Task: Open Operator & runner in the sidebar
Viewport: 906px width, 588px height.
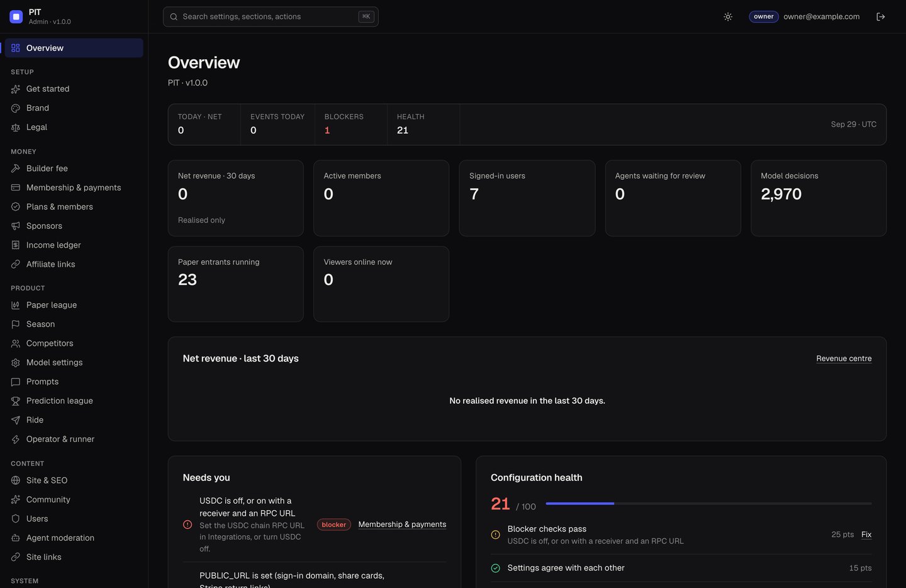Action: tap(74, 439)
